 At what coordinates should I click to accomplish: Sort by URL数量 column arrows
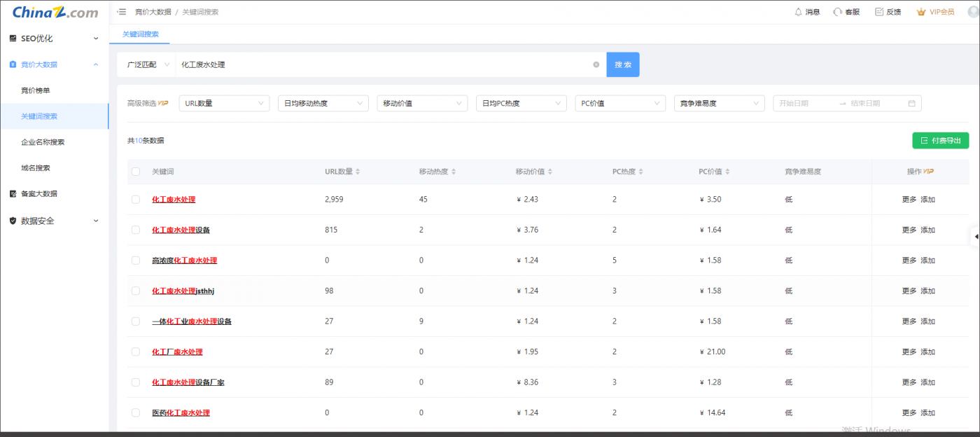click(x=358, y=172)
